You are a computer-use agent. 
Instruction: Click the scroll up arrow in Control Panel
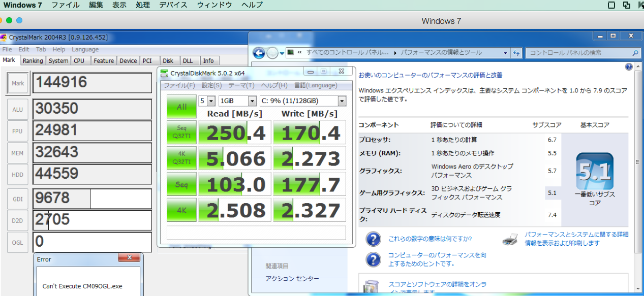click(x=638, y=66)
